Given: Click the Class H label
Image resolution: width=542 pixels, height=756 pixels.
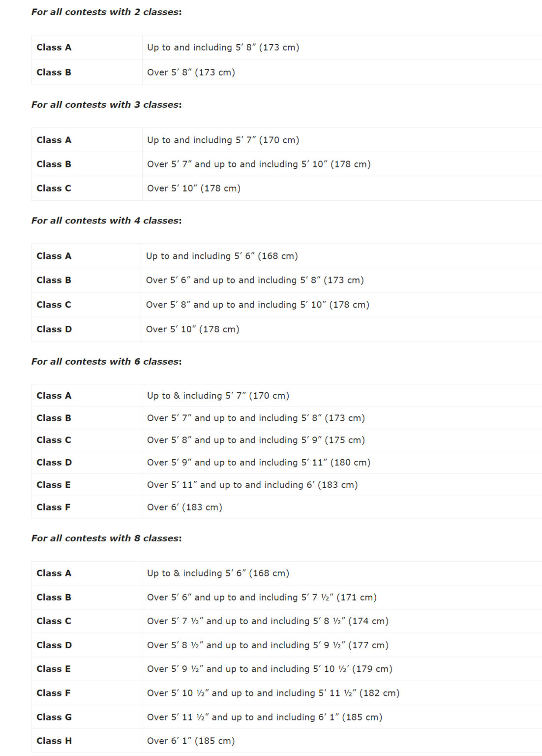Looking at the screenshot, I should 54,741.
